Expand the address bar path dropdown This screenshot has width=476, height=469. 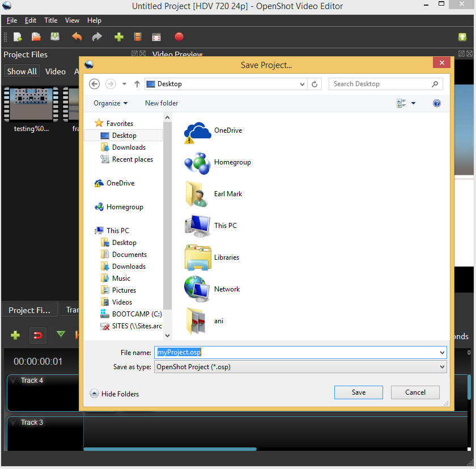click(x=302, y=84)
